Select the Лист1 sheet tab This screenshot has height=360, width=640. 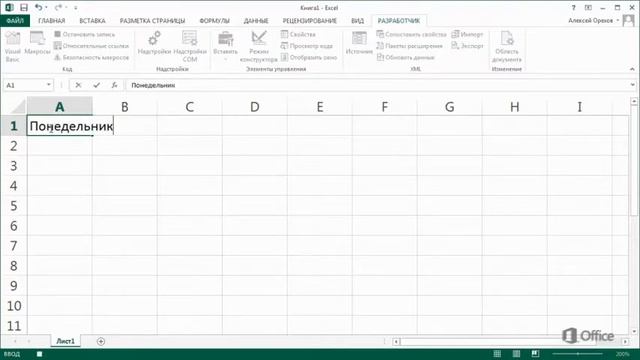[65, 341]
